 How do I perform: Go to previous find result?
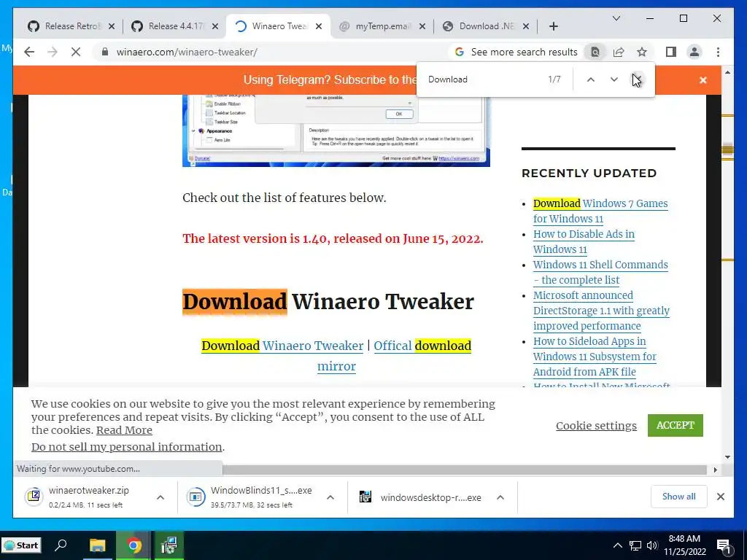click(591, 79)
